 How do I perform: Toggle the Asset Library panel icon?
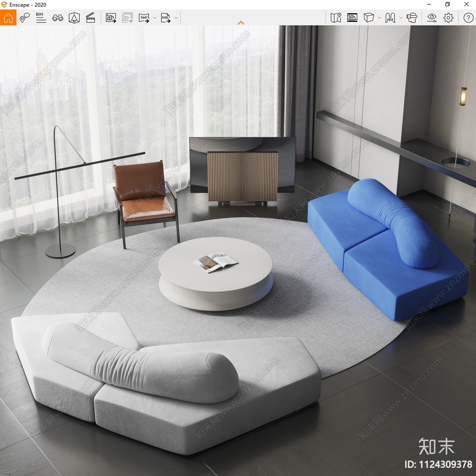(352, 18)
